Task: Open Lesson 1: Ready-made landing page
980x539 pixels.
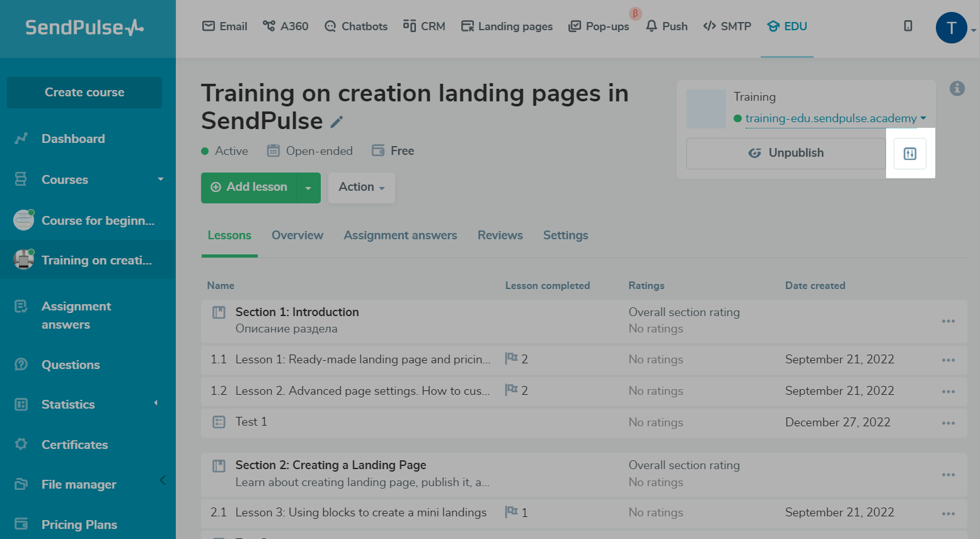Action: point(363,360)
